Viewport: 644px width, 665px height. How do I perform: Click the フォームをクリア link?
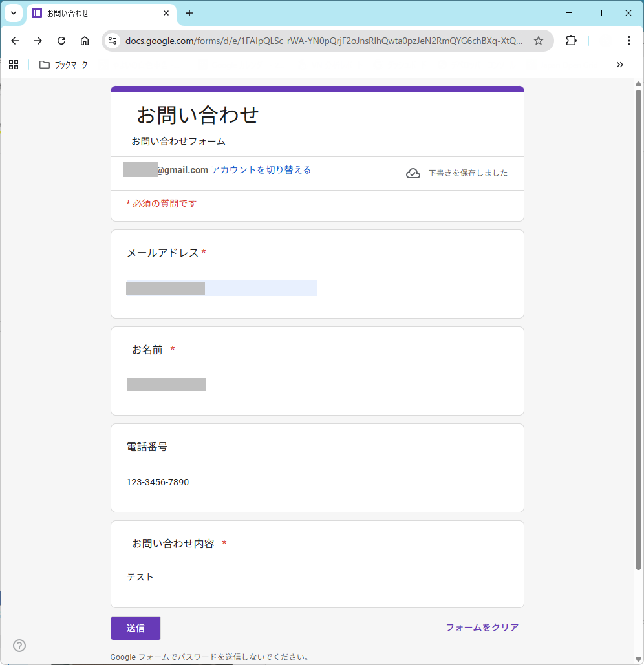[x=482, y=627]
